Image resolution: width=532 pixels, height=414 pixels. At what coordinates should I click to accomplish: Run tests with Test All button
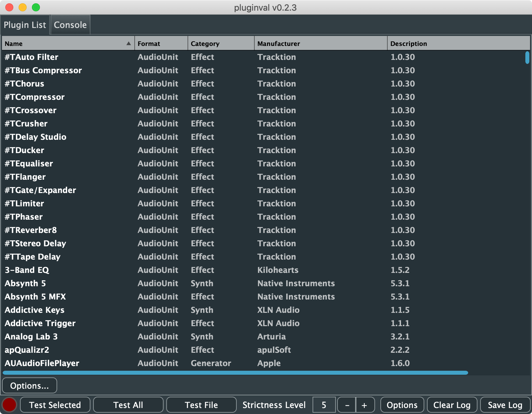tap(128, 405)
